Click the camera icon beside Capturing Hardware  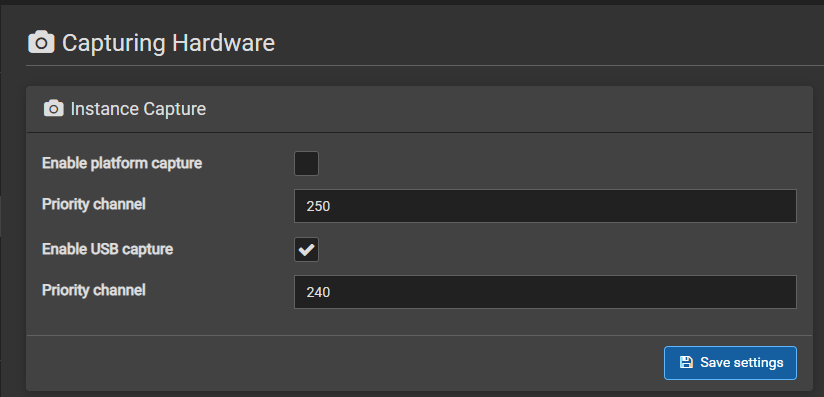coord(41,42)
